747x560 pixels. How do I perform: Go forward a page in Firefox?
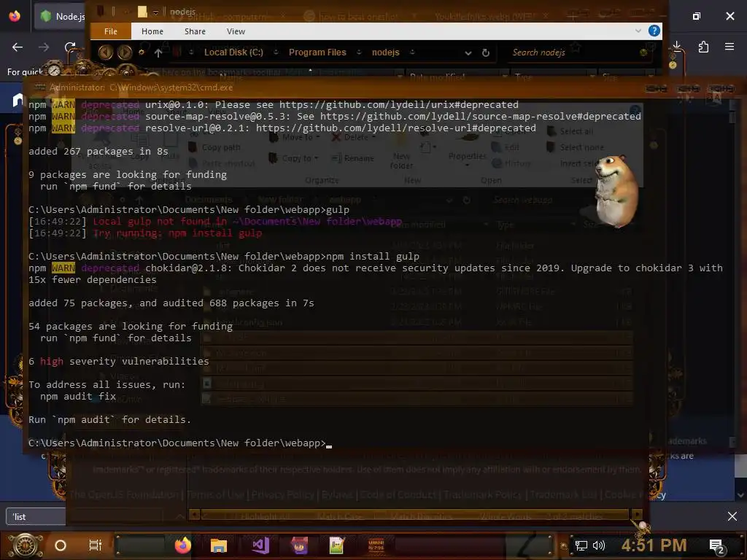click(x=44, y=47)
